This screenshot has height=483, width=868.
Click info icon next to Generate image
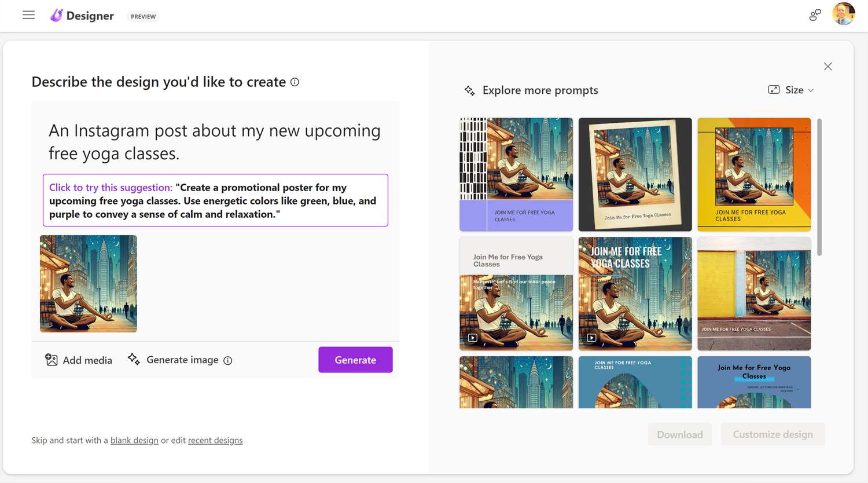click(228, 361)
